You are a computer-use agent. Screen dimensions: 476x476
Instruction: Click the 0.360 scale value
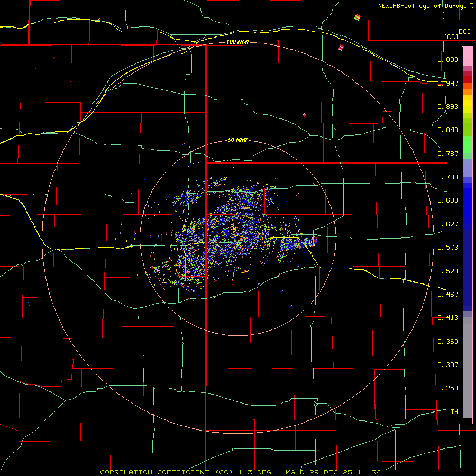click(448, 341)
